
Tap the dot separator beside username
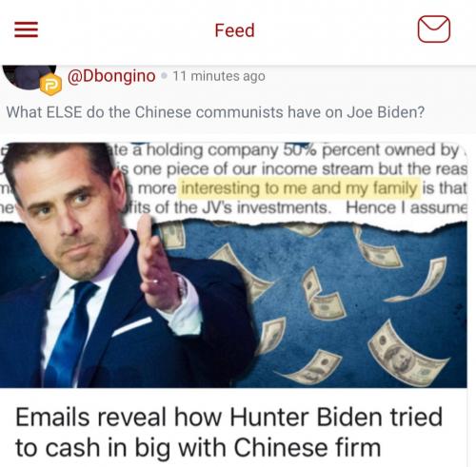(x=164, y=76)
